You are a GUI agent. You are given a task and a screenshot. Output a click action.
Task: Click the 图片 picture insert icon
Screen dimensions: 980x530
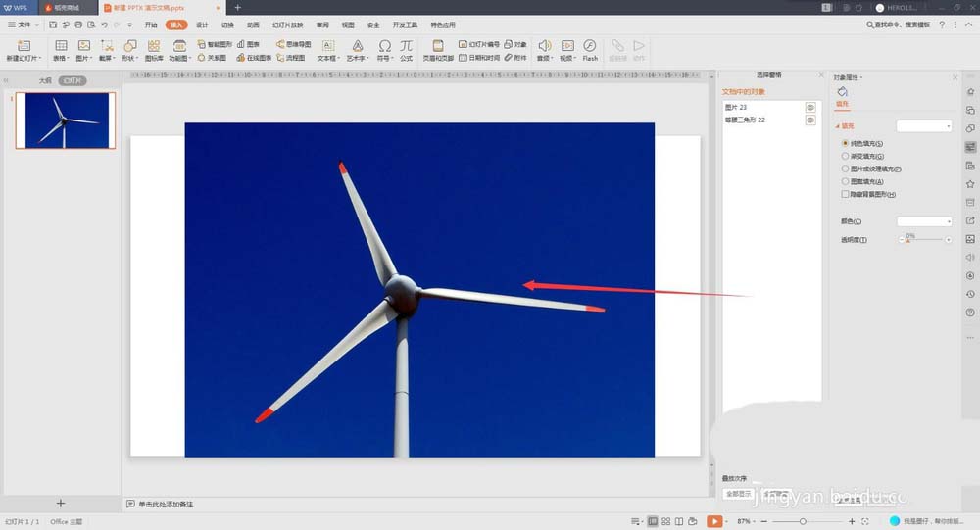(x=83, y=46)
